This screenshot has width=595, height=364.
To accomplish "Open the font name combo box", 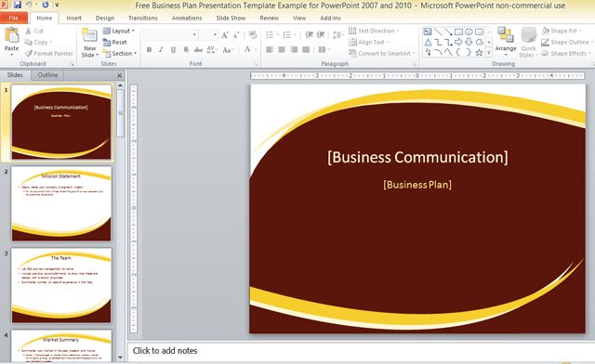I will point(170,35).
